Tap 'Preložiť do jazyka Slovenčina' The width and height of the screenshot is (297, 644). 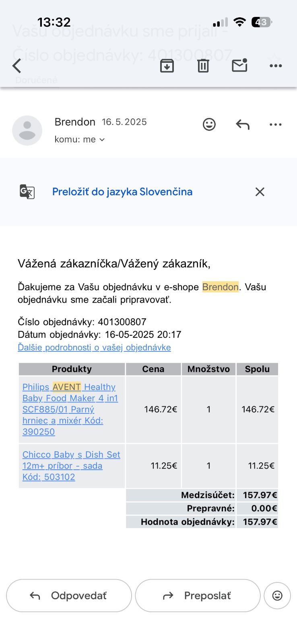click(122, 192)
